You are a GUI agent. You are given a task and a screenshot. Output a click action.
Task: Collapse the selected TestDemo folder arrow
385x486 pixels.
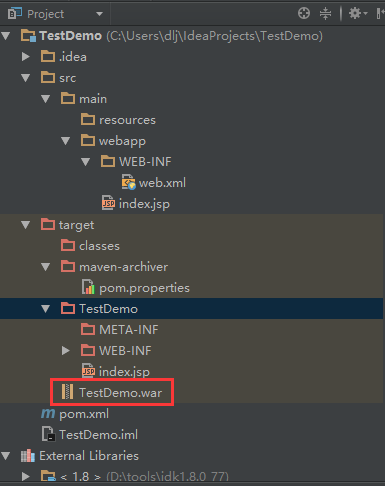(46, 309)
